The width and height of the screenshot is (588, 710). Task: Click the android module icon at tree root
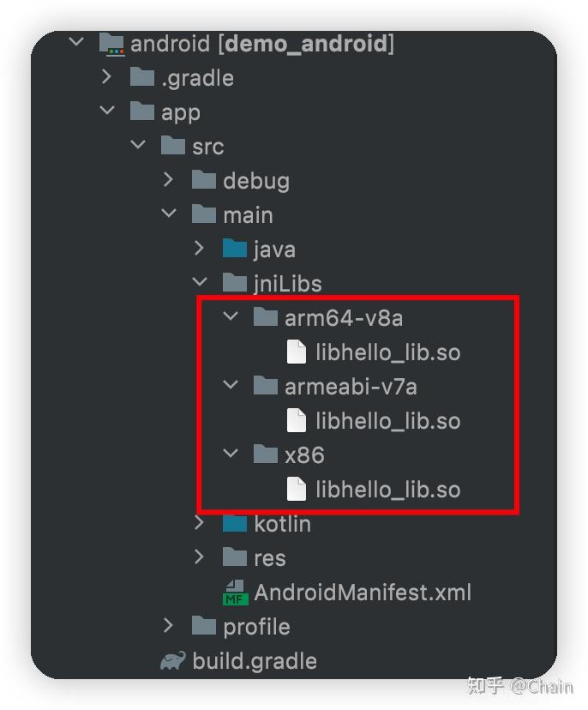tap(113, 43)
